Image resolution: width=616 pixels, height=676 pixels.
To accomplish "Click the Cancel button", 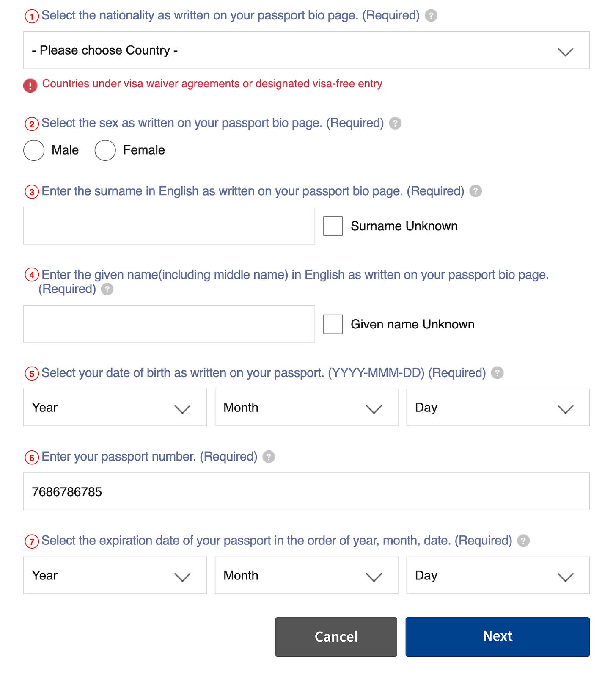I will [x=336, y=636].
